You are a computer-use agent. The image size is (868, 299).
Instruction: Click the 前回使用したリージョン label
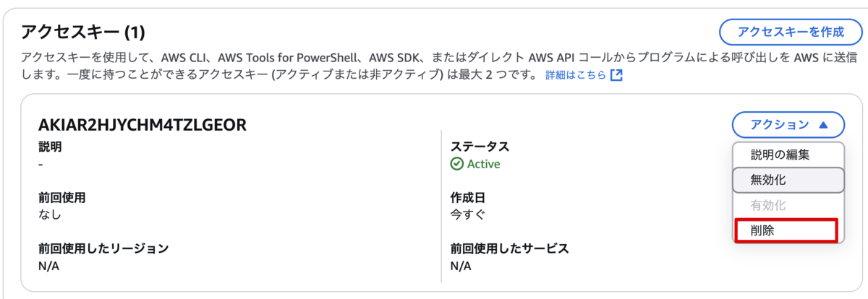[x=103, y=248]
